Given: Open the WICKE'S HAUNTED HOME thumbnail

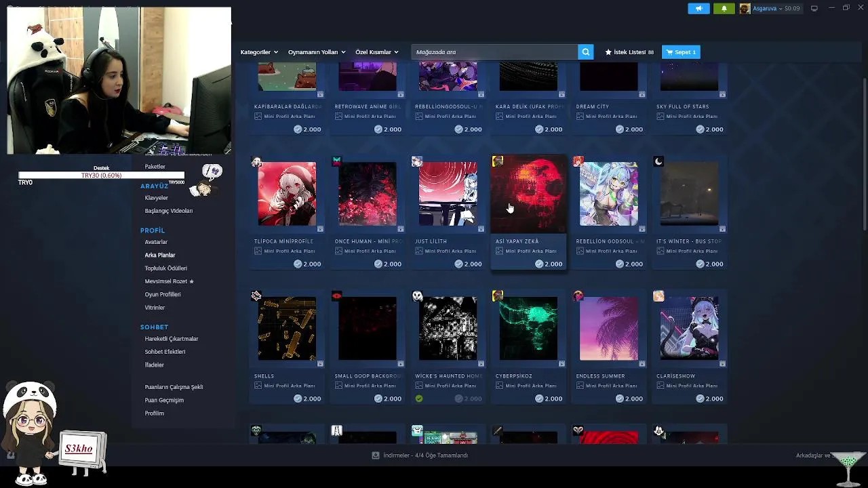Looking at the screenshot, I should pyautogui.click(x=448, y=329).
